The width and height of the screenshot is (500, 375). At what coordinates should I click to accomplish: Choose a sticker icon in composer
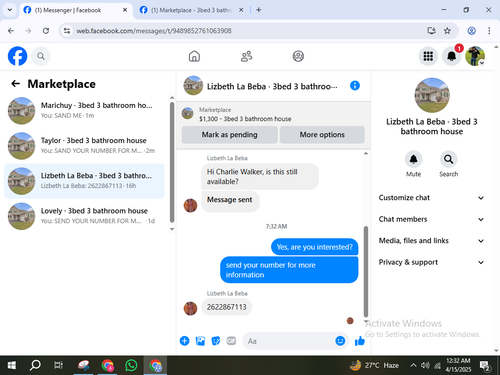coord(216,341)
